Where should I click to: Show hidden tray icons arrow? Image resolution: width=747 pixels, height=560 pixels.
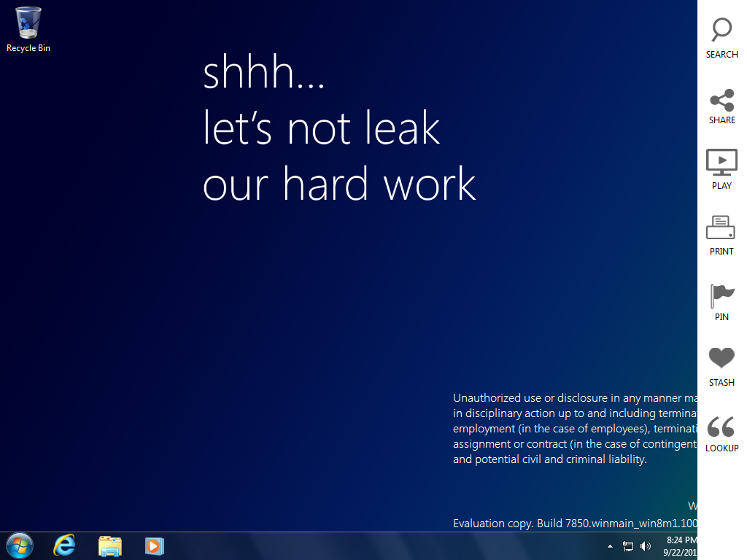(611, 546)
